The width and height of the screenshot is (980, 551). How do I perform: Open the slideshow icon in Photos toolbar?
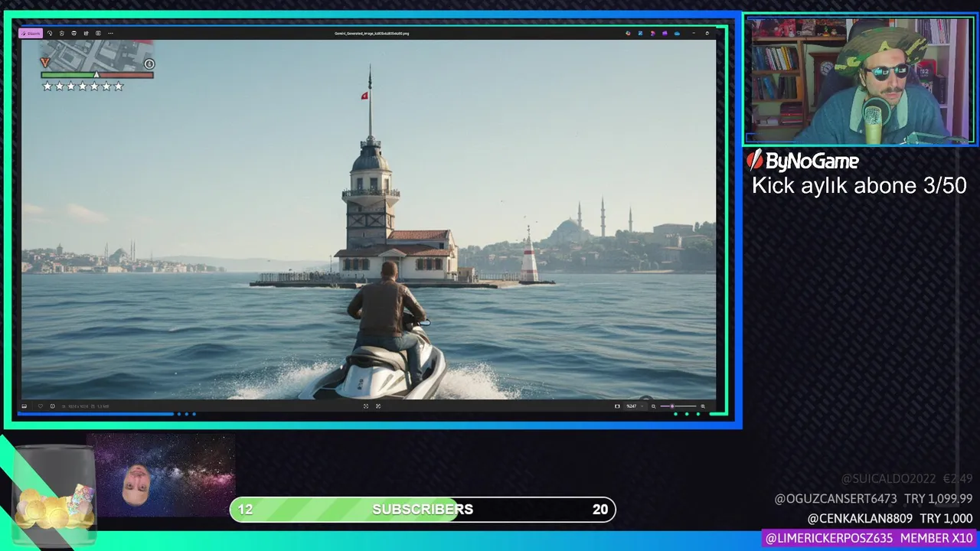[x=98, y=33]
